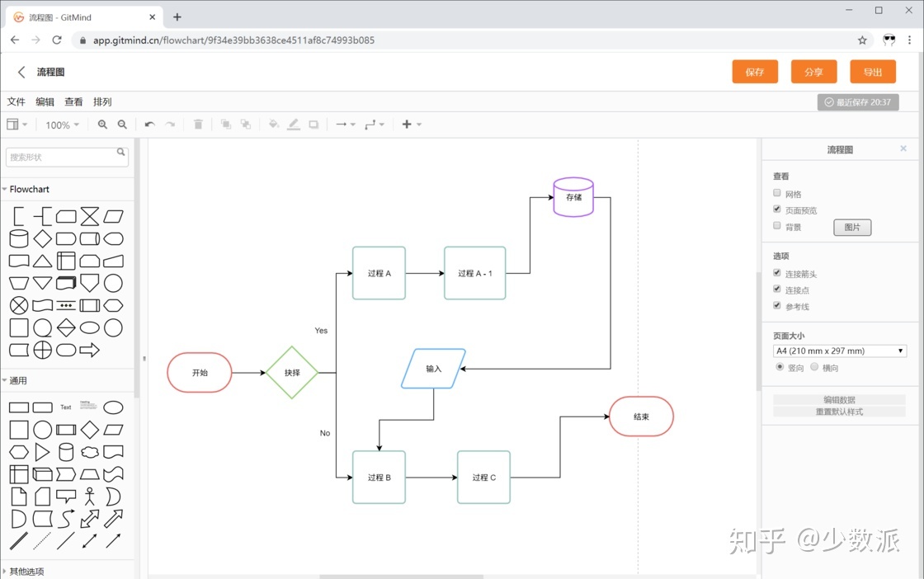The image size is (924, 579).
Task: Expand the 其他选项 section
Action: (x=26, y=571)
